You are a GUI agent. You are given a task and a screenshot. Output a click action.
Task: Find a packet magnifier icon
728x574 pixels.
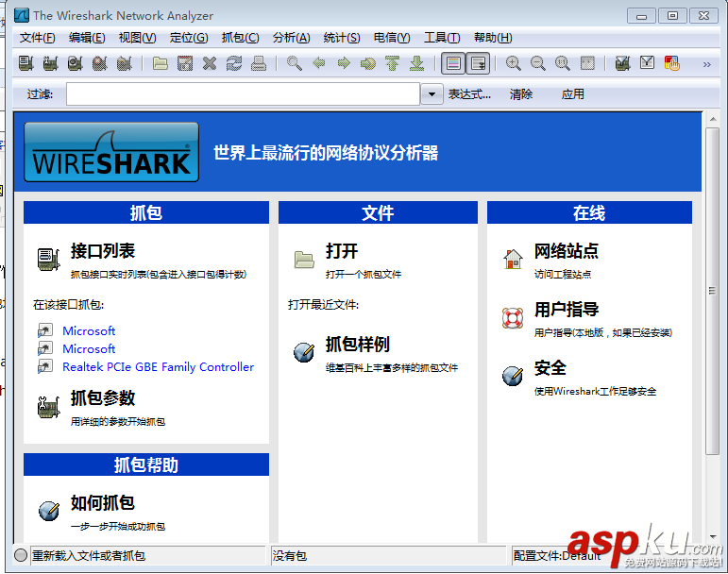point(294,62)
